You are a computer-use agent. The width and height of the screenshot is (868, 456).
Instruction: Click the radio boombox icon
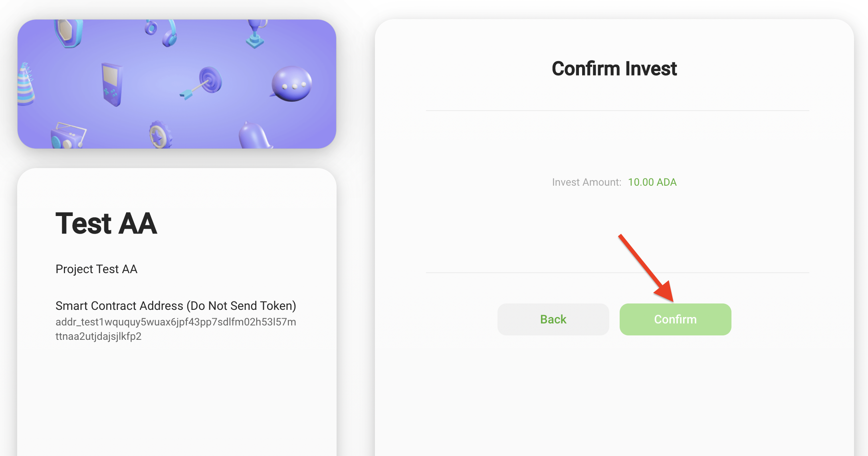(x=68, y=136)
